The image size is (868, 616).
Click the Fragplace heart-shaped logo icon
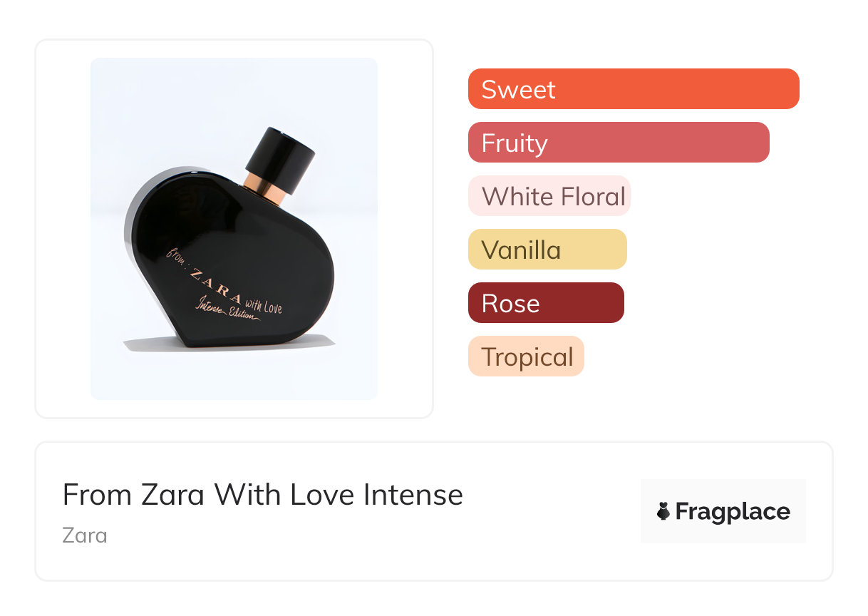click(663, 511)
